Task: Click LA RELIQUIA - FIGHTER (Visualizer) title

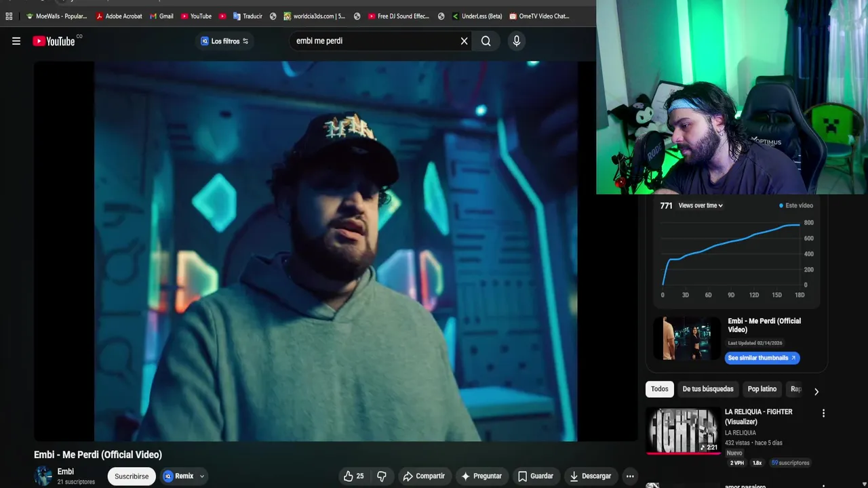Action: coord(758,417)
